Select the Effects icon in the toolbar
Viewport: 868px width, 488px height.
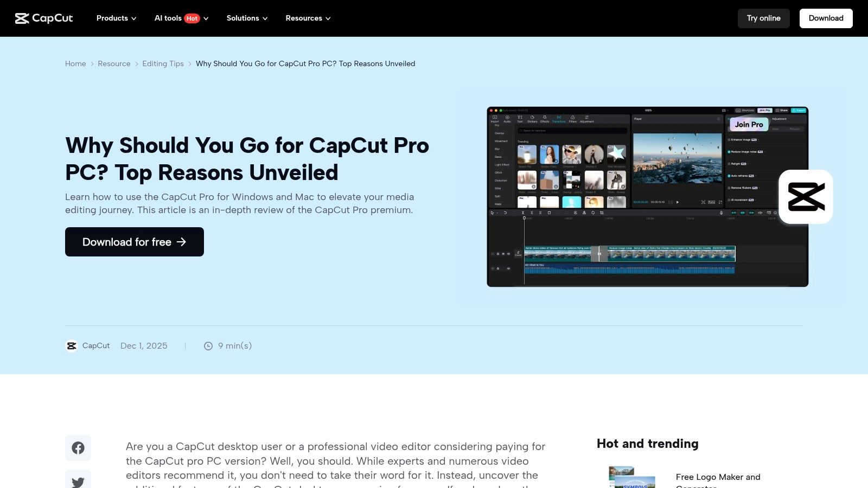545,118
